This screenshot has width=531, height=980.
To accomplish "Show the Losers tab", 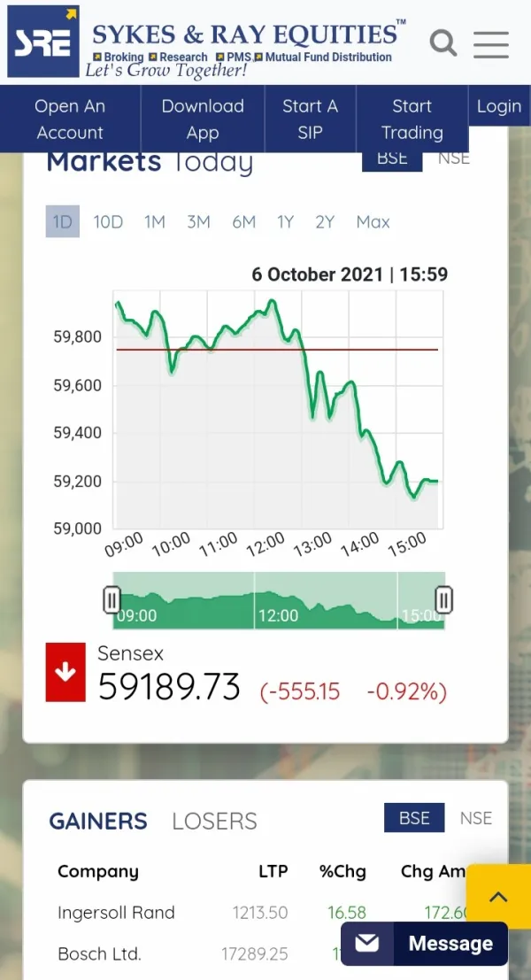I will point(214,821).
